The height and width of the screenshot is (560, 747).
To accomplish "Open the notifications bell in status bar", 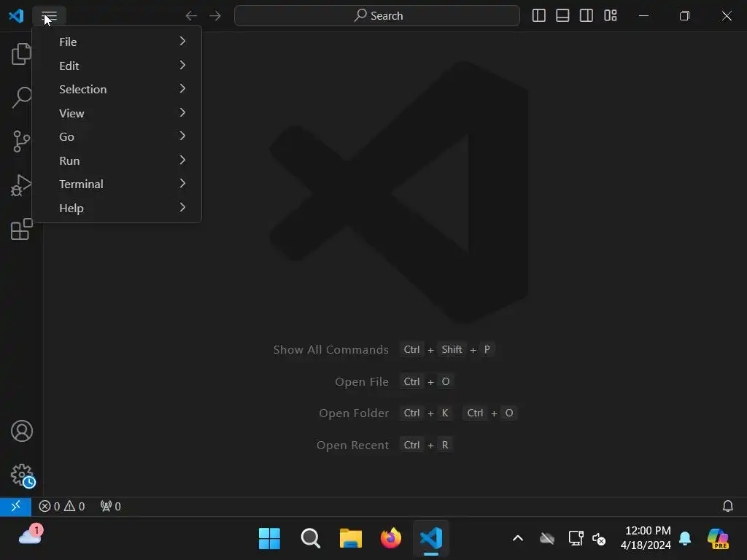I will (727, 506).
